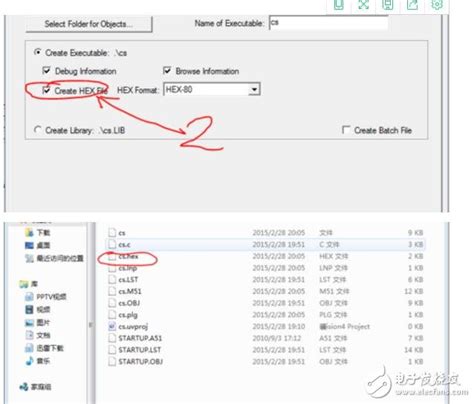474x404 pixels.
Task: Open the PPTV视频 library icon
Action: 29,297
